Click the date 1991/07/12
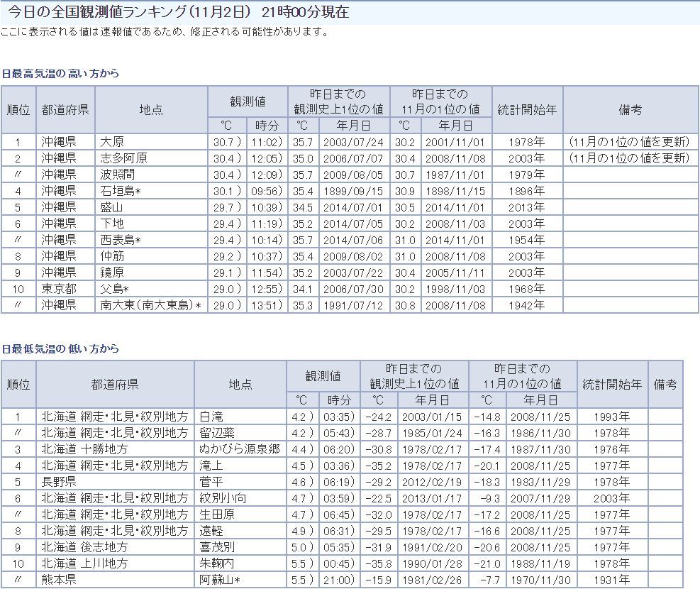The width and height of the screenshot is (700, 589). (354, 305)
